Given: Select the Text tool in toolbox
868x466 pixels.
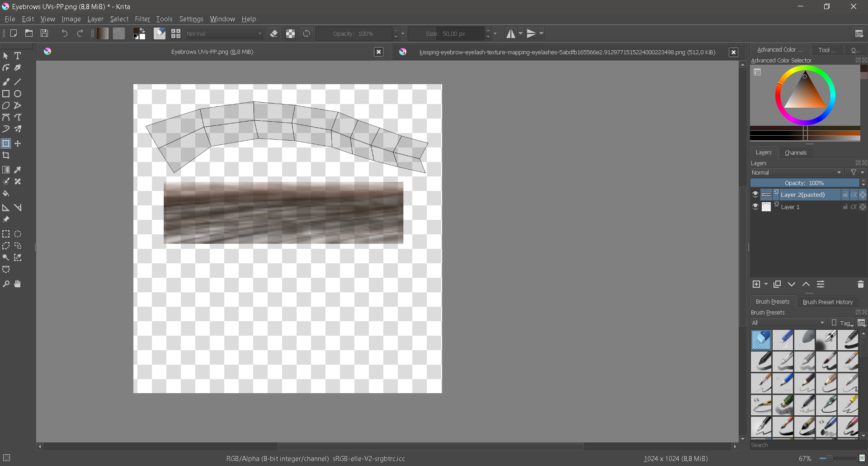Looking at the screenshot, I should tap(18, 56).
